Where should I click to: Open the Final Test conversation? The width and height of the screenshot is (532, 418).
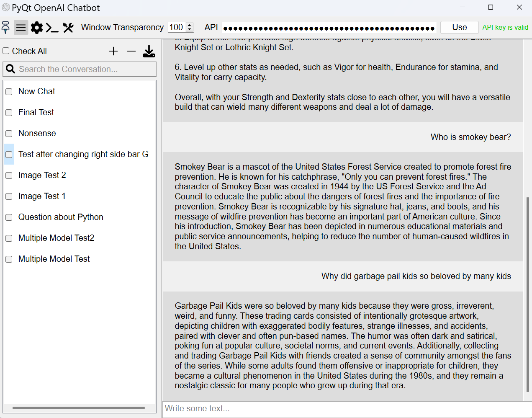pyautogui.click(x=36, y=112)
